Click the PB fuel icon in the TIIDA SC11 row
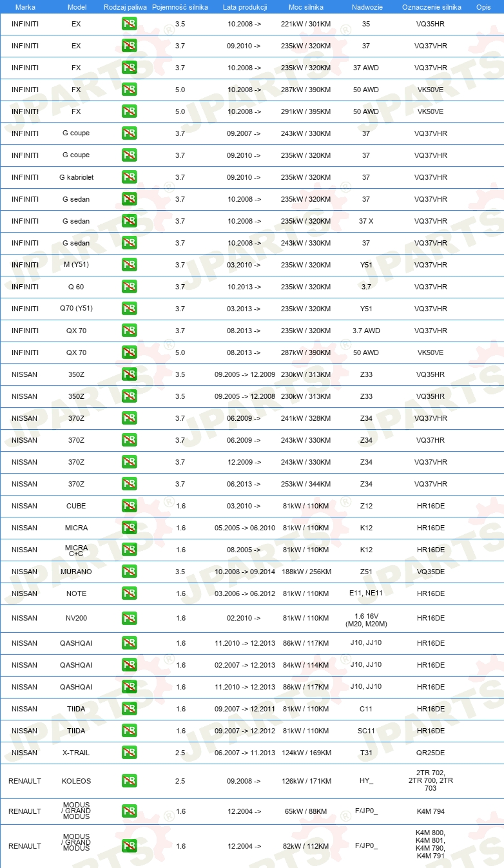Image resolution: width=504 pixels, height=868 pixels. (x=129, y=731)
